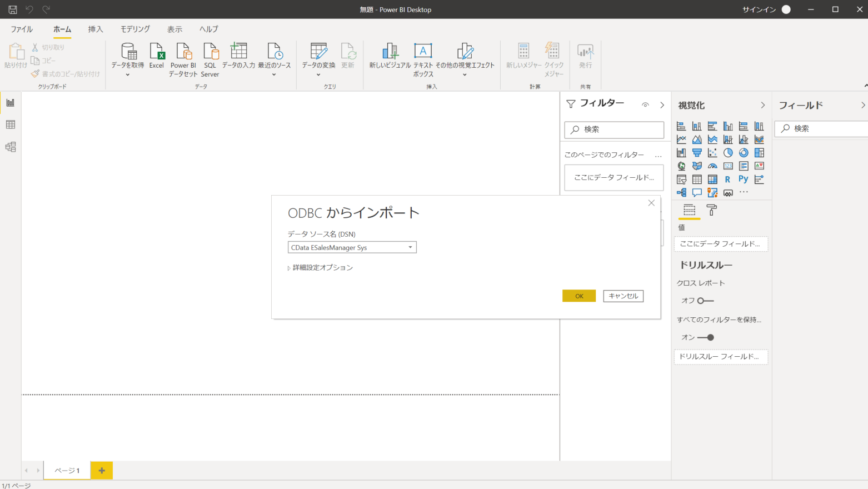Click データの入力 in the ribbon
This screenshot has height=489, width=868.
(x=238, y=56)
